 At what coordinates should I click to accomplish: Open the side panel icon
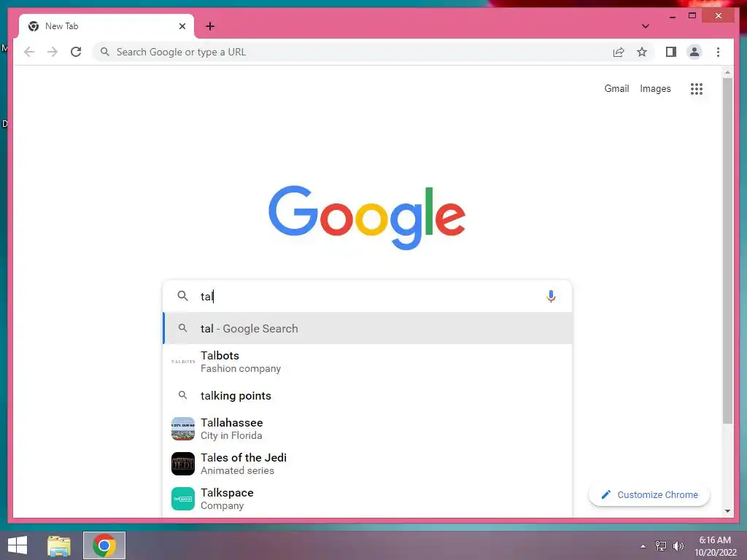671,52
